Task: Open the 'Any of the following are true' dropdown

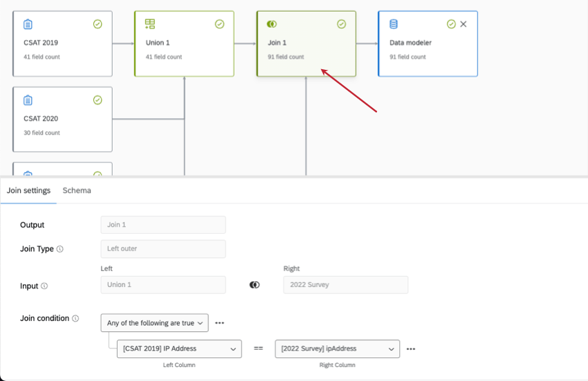Action: [x=154, y=323]
